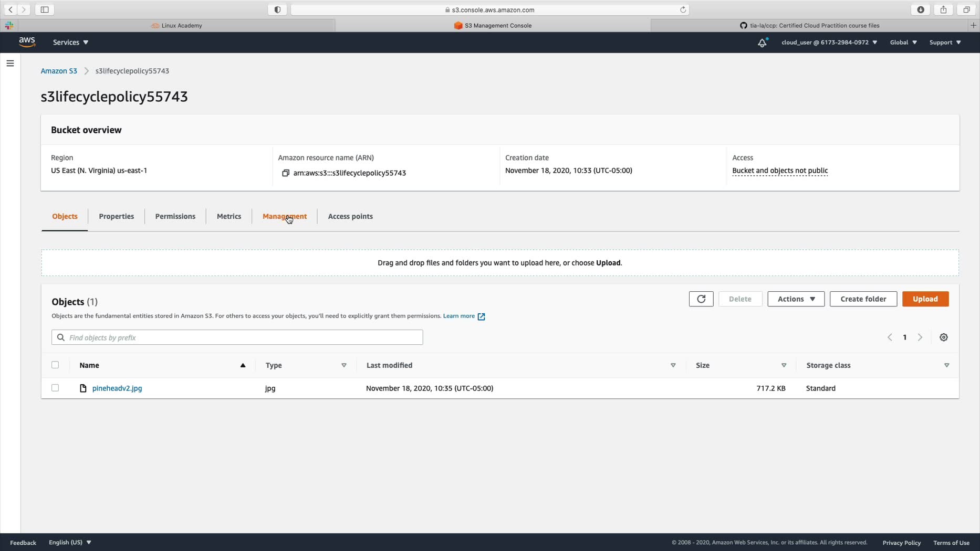Open the Safari downloads icon
This screenshot has width=980, height=551.
click(x=921, y=9)
